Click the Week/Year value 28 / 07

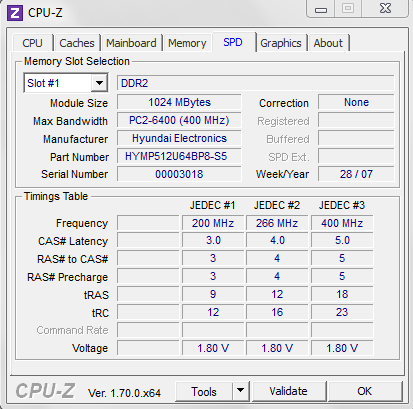pyautogui.click(x=356, y=174)
